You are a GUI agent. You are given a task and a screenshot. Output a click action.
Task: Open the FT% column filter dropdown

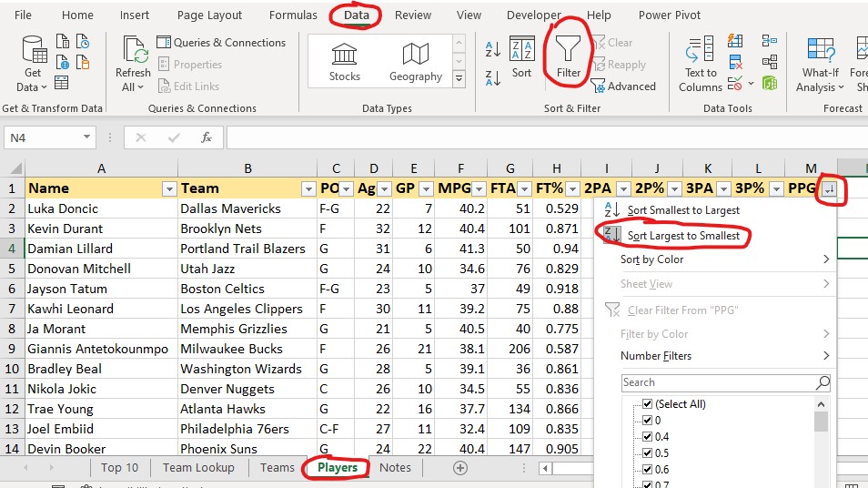(573, 188)
